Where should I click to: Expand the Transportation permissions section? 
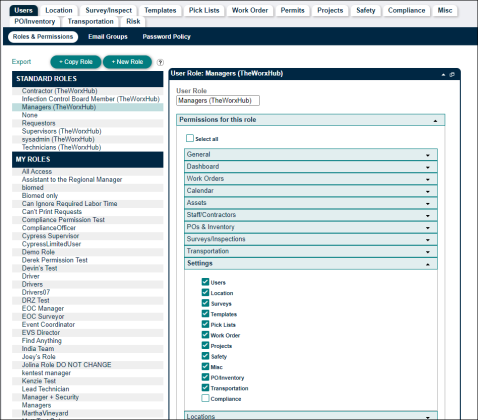[311, 251]
